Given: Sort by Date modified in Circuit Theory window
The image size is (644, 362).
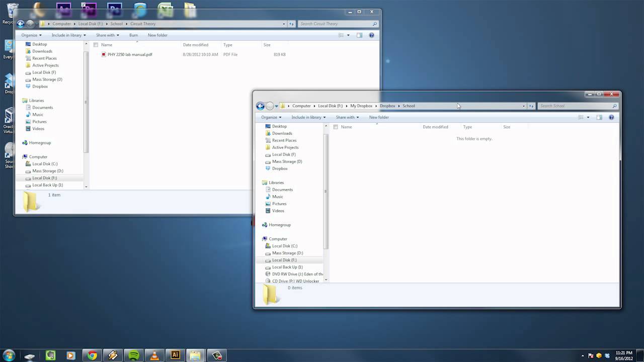Looking at the screenshot, I should click(196, 45).
